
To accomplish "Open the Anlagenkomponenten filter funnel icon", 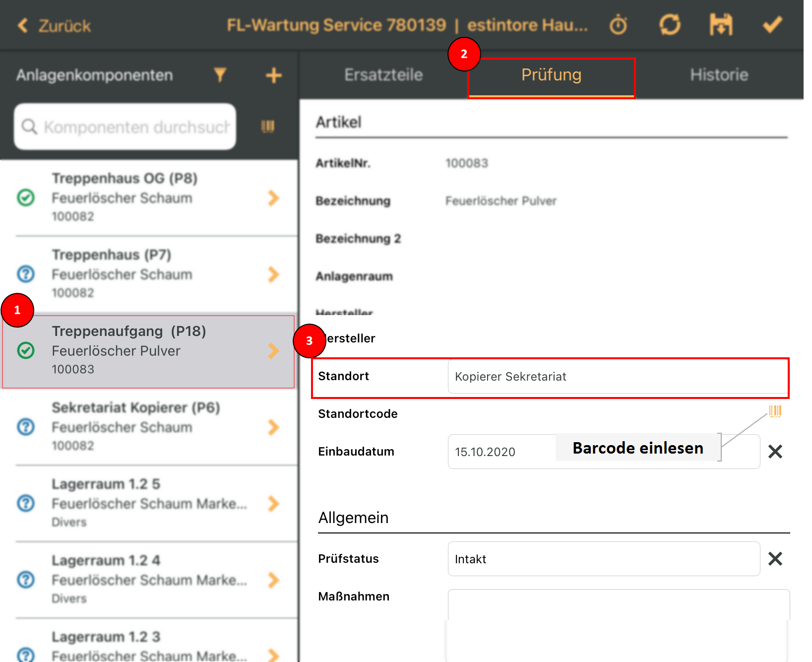I will (220, 75).
